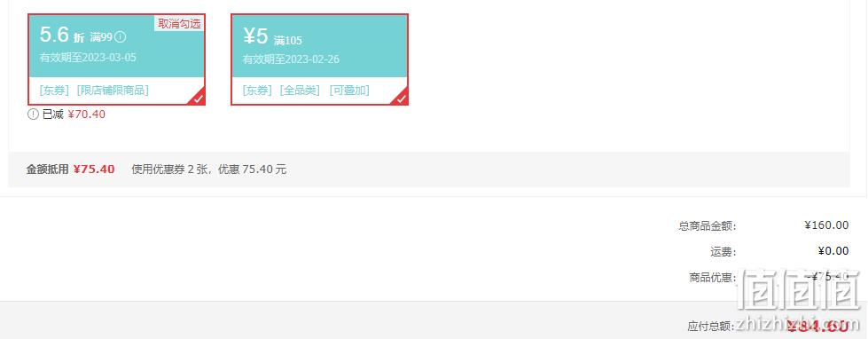Deselect the coupon via 取消勾选

(179, 23)
